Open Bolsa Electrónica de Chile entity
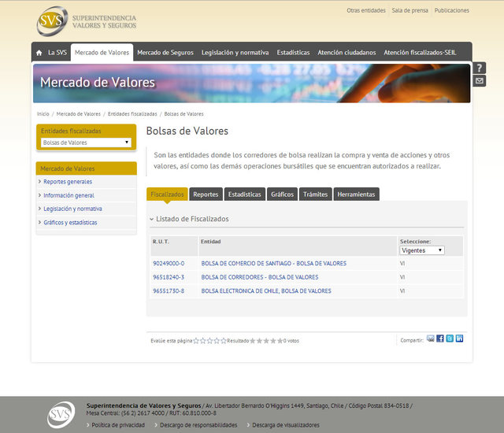This screenshot has height=433, width=504. click(266, 291)
